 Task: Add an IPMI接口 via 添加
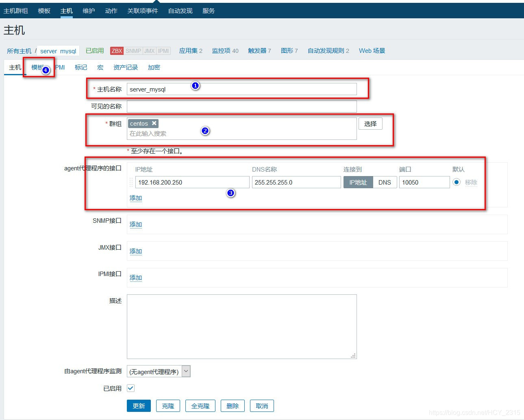point(136,278)
